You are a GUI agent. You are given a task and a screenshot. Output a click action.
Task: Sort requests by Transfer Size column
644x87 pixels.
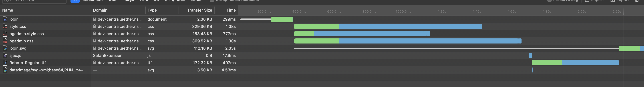199,10
